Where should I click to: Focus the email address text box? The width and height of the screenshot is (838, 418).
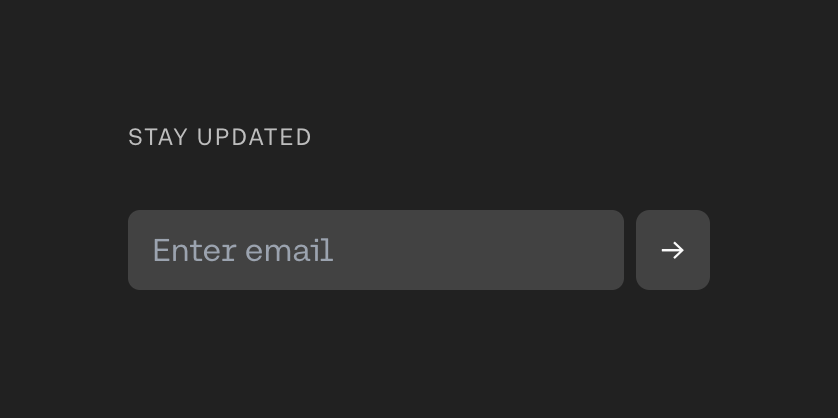coord(375,250)
